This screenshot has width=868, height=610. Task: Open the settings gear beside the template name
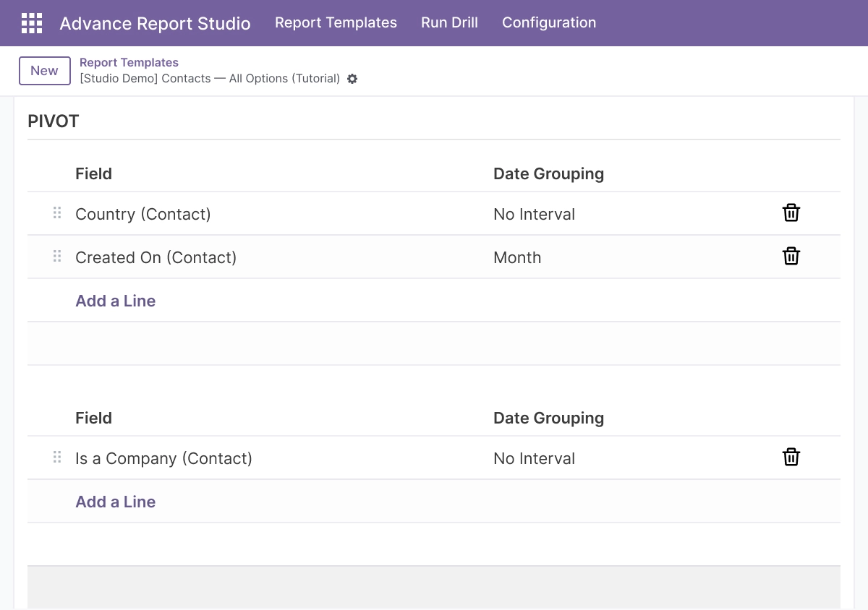coord(352,79)
